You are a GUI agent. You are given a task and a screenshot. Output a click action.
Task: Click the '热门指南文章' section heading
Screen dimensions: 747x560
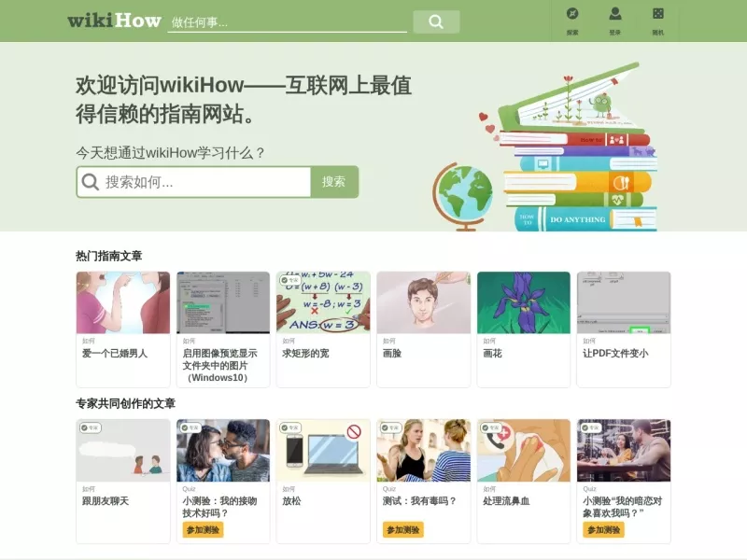click(x=109, y=256)
